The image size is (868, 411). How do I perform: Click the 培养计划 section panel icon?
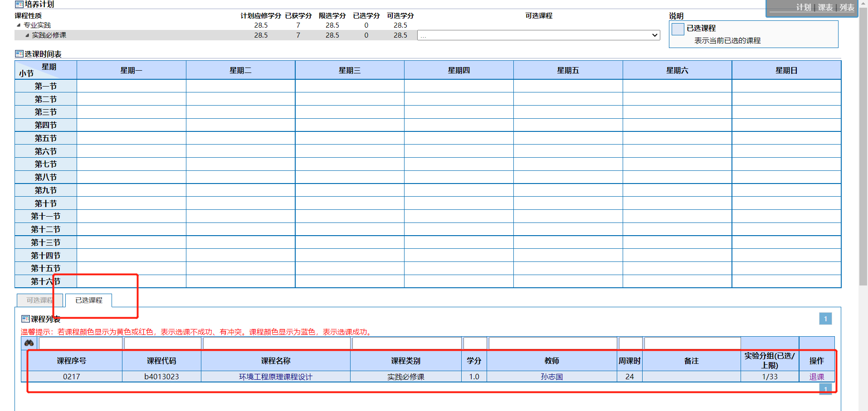(x=20, y=5)
